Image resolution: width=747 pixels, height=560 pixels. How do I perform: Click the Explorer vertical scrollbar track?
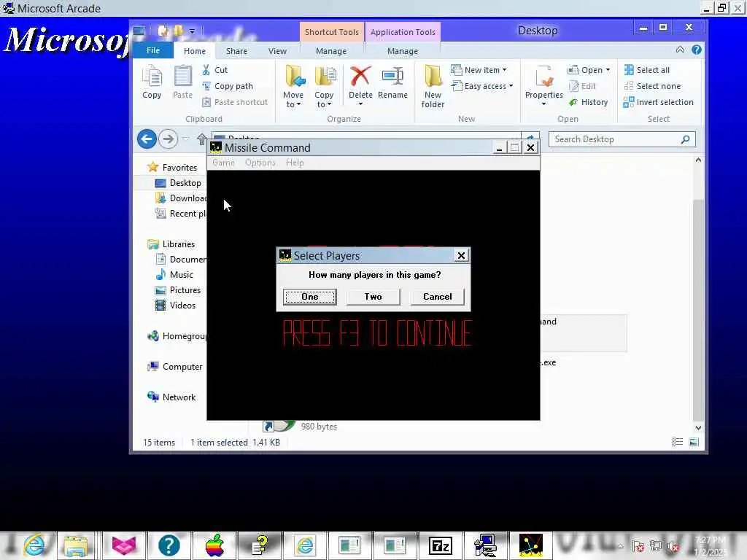pyautogui.click(x=698, y=293)
